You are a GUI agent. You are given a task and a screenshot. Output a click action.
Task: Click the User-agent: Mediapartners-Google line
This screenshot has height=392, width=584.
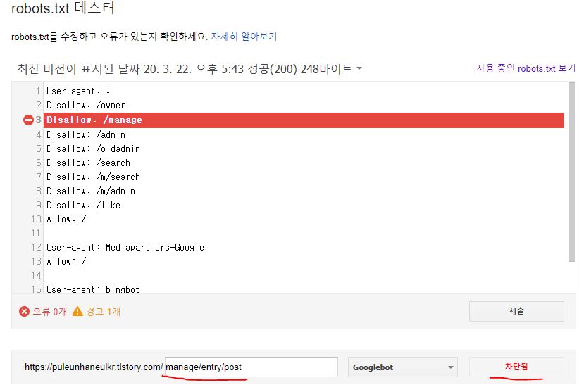click(125, 247)
